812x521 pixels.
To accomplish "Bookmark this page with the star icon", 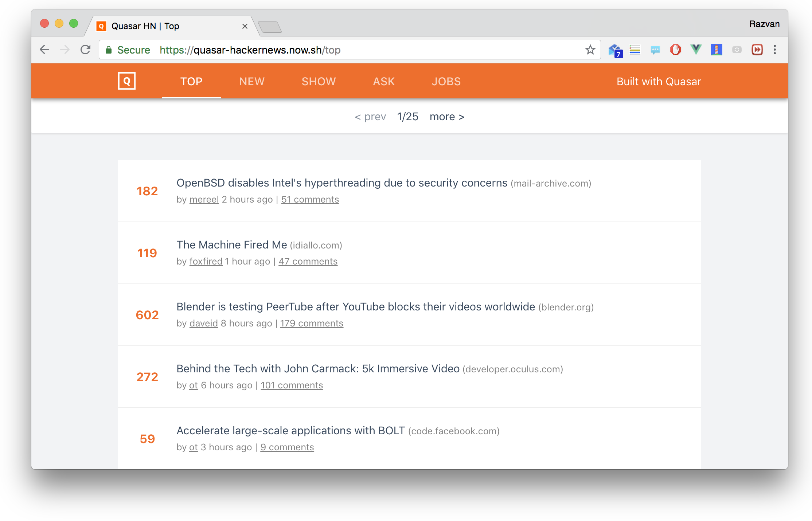I will (590, 50).
